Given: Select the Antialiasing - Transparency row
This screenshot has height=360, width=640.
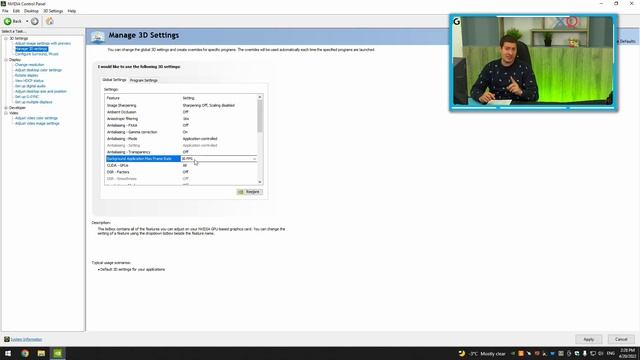Looking at the screenshot, I should (x=182, y=152).
